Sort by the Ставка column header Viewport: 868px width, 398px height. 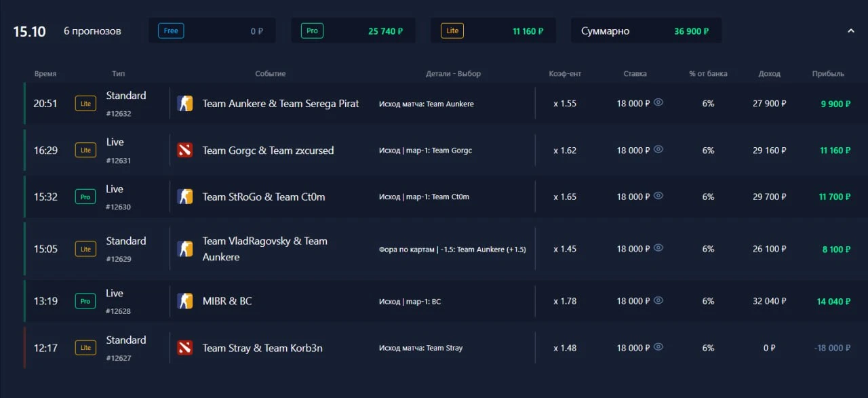coord(635,74)
